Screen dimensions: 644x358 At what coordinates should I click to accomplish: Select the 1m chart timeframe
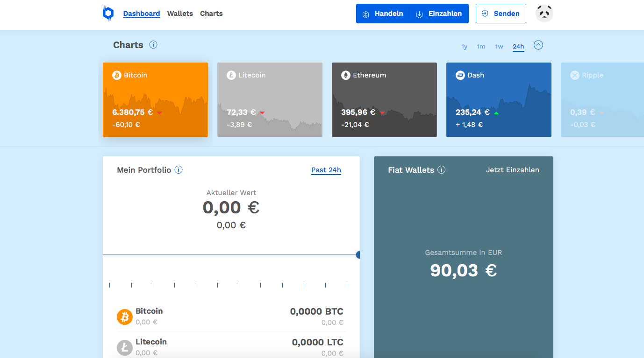pos(481,46)
